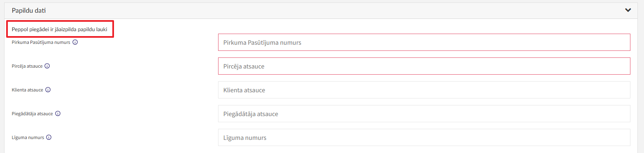
Task: Click the Pirkuma Pasūtījuma numurs label text
Action: 41,42
